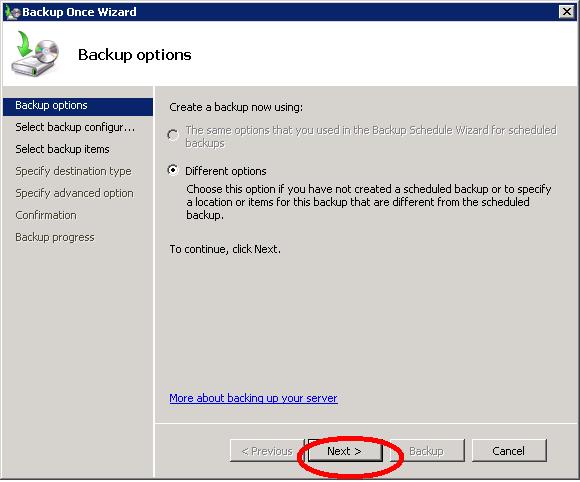Go to Backup progress step in sidebar

55,237
